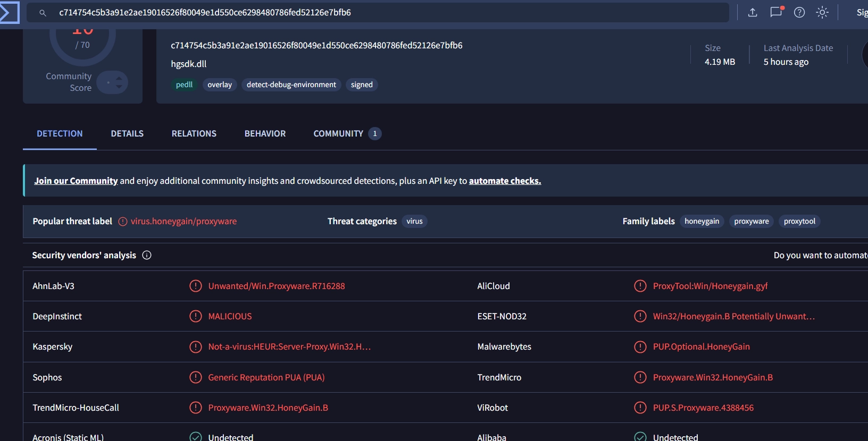Click the 5 hours ago analysis date
Viewport: 868px width, 441px height.
(x=786, y=62)
